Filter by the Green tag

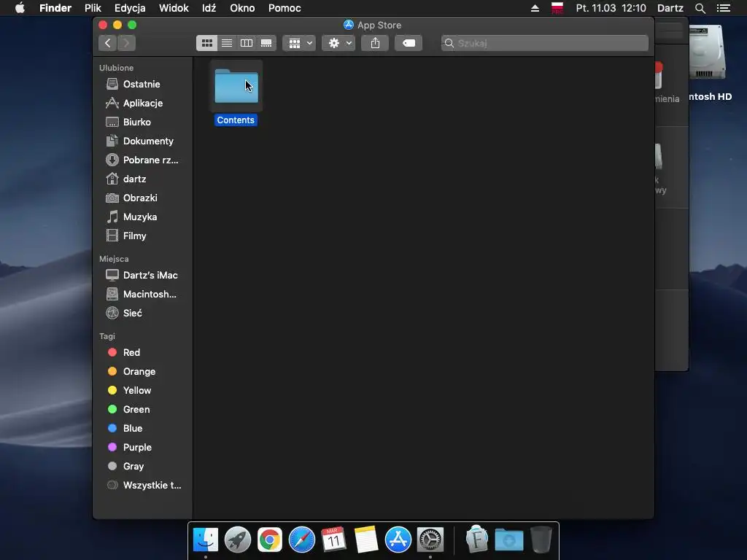click(136, 410)
